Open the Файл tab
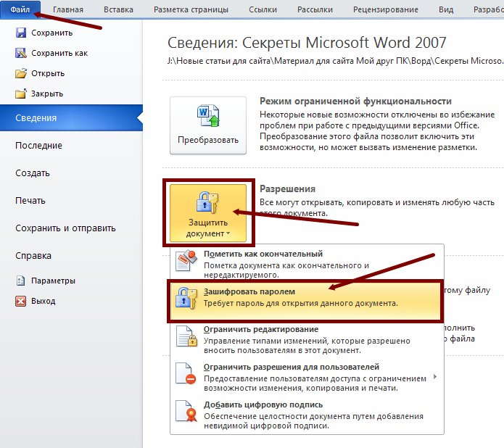This screenshot has height=448, width=504. click(x=20, y=9)
